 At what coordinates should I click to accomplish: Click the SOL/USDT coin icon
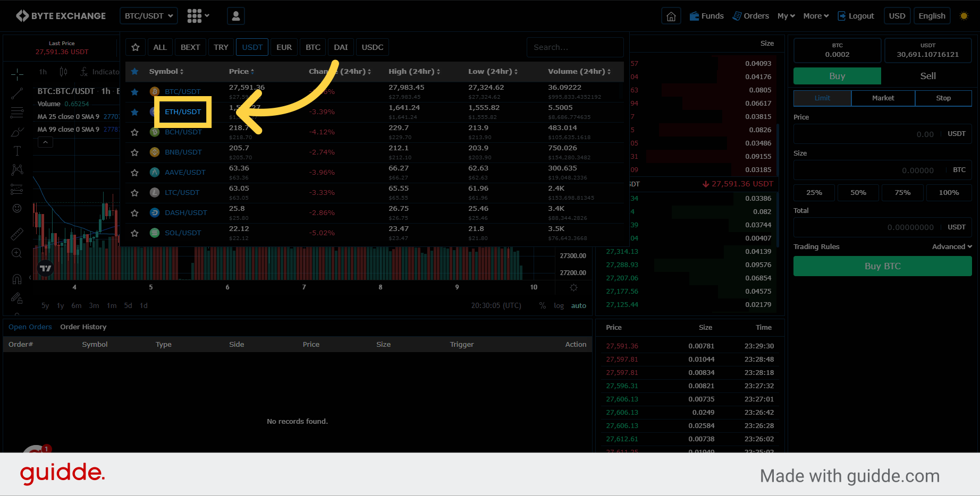155,233
